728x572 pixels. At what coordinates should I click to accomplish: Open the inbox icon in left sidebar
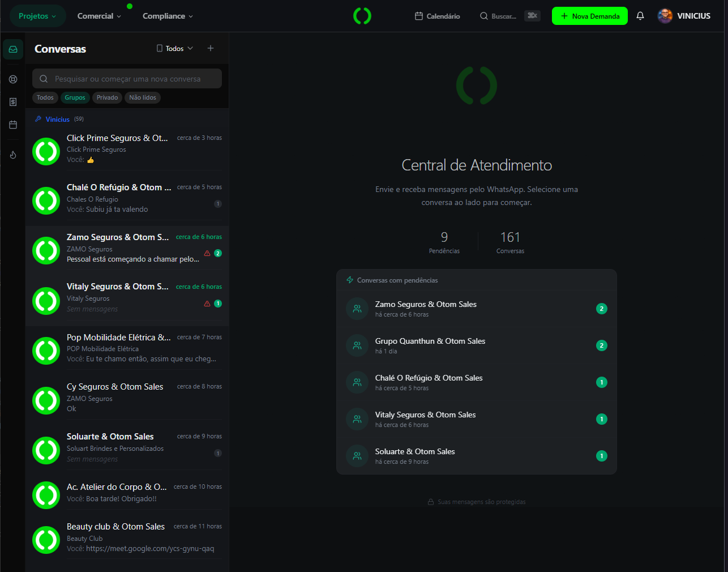13,49
